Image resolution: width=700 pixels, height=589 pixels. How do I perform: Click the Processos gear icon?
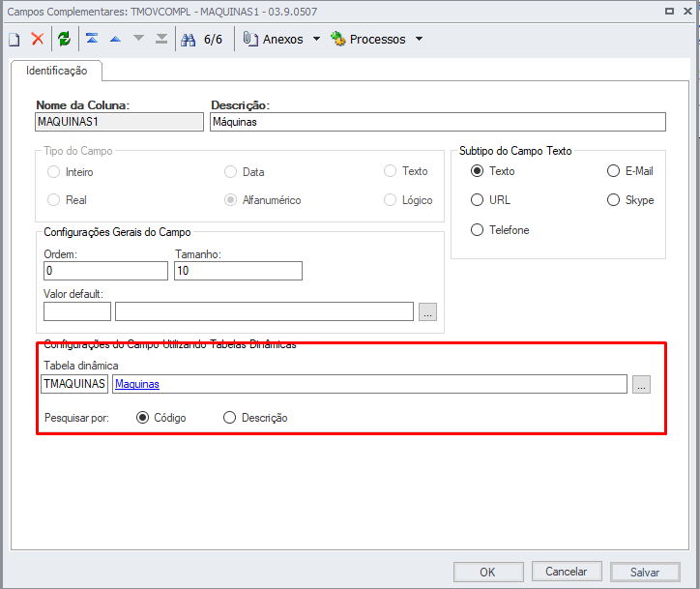point(338,39)
